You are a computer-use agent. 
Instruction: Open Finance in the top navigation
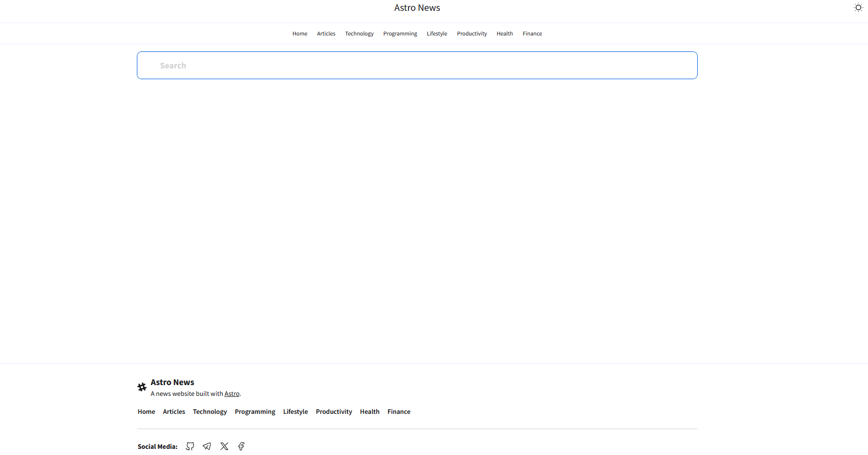(532, 34)
